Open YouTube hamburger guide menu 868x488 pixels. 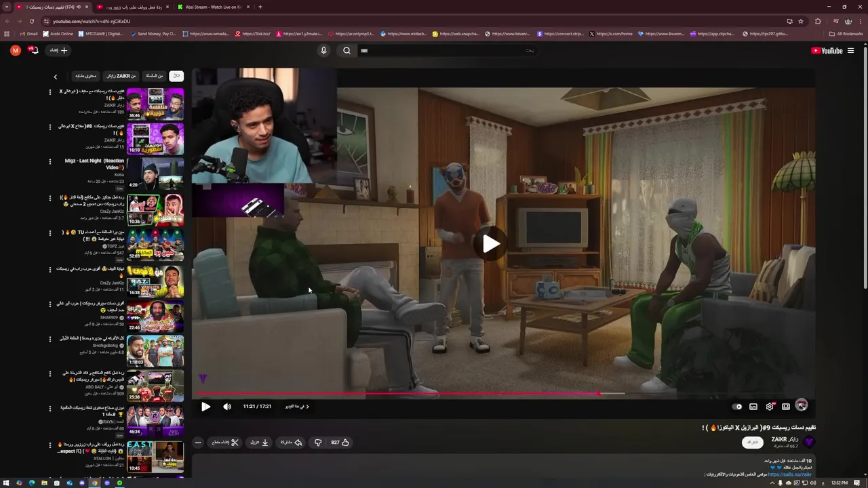pyautogui.click(x=851, y=50)
